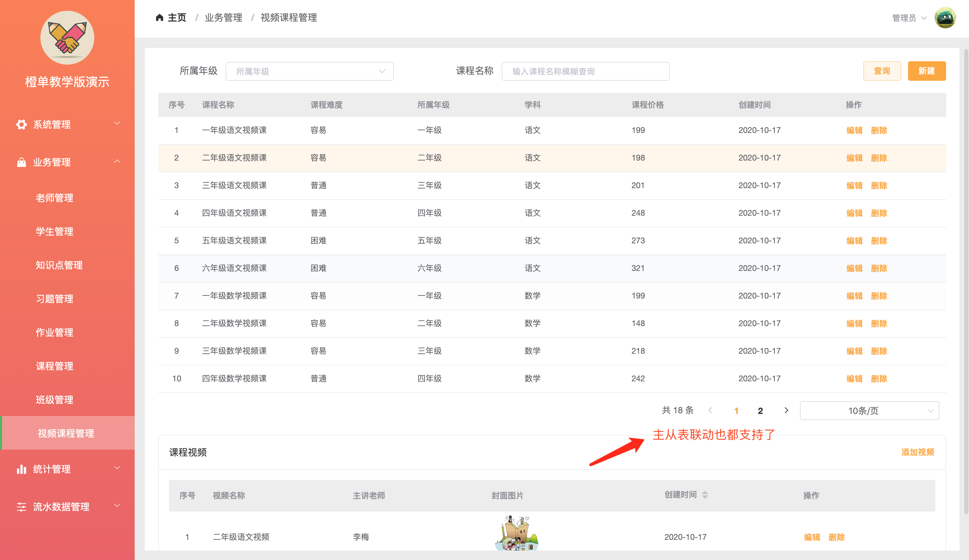969x560 pixels.
Task: Open the 10条/页 page size selector
Action: (869, 411)
